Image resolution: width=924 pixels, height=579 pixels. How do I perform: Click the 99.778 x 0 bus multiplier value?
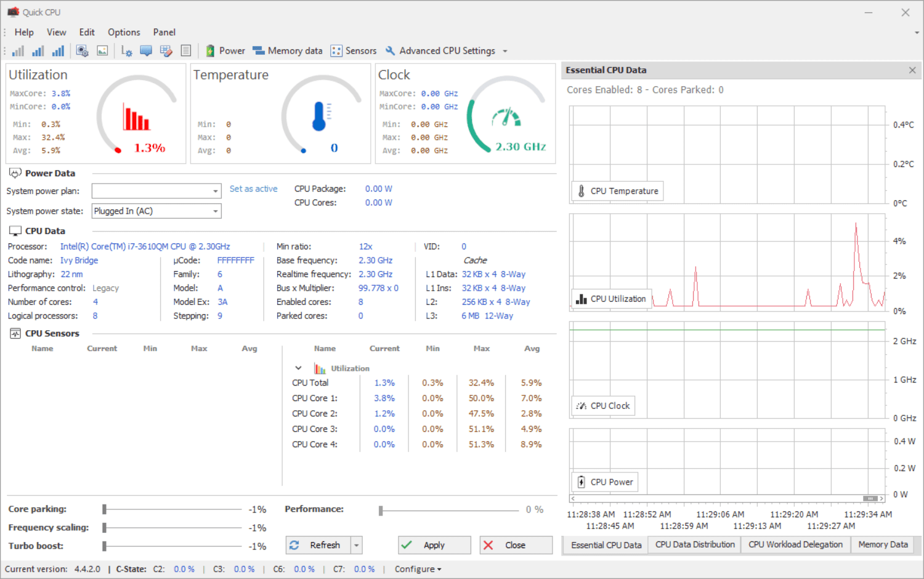[378, 288]
